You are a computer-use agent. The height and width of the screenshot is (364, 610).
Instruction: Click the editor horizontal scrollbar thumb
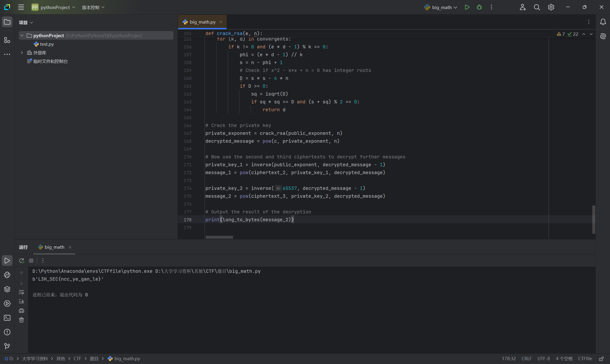(219, 237)
